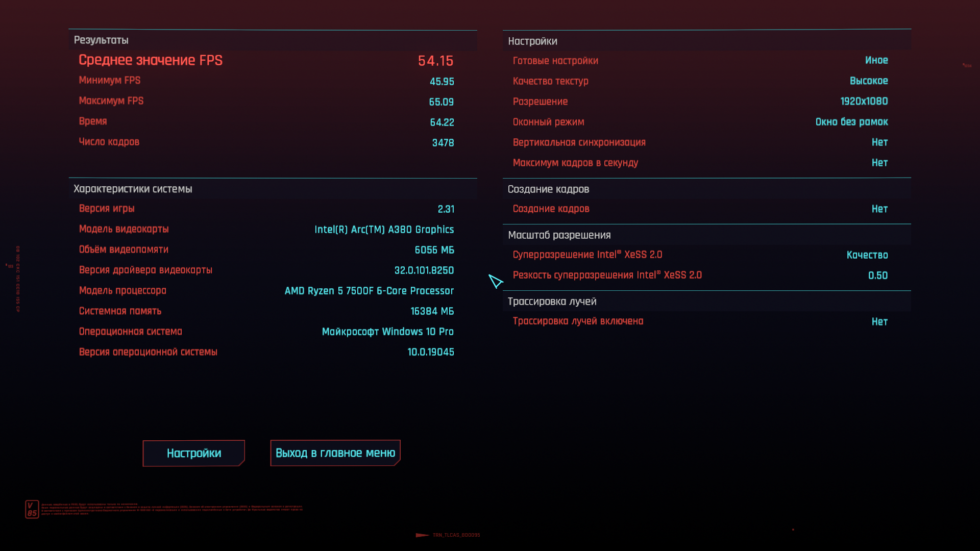
Task: Click Оконный режим value Окно без рамок
Action: click(x=851, y=122)
